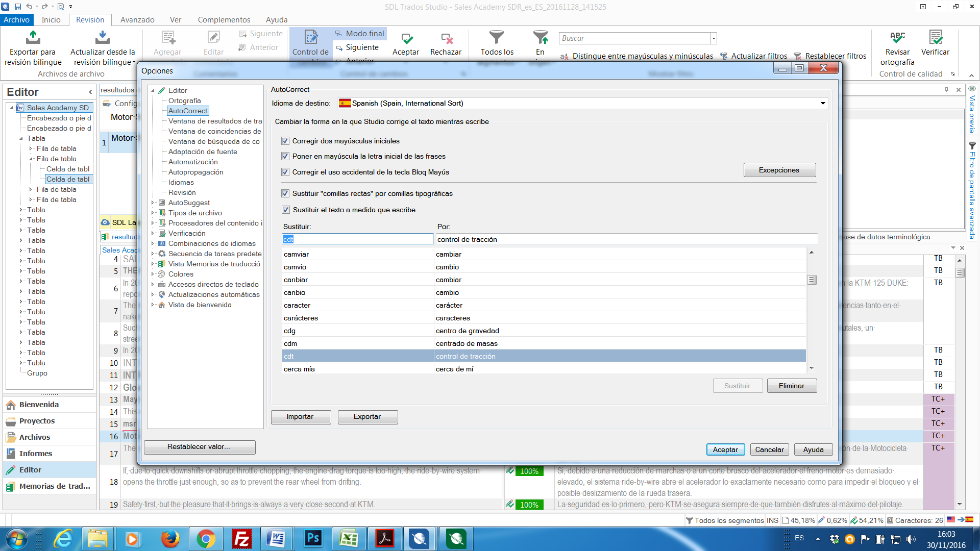The height and width of the screenshot is (551, 980).
Task: Click the dialog Cancelar button
Action: pos(769,449)
